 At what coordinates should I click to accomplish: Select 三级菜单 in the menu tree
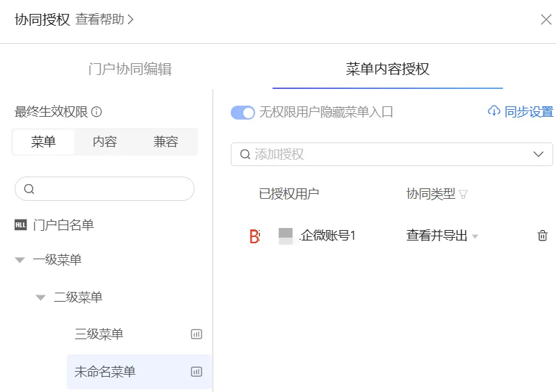click(x=99, y=334)
